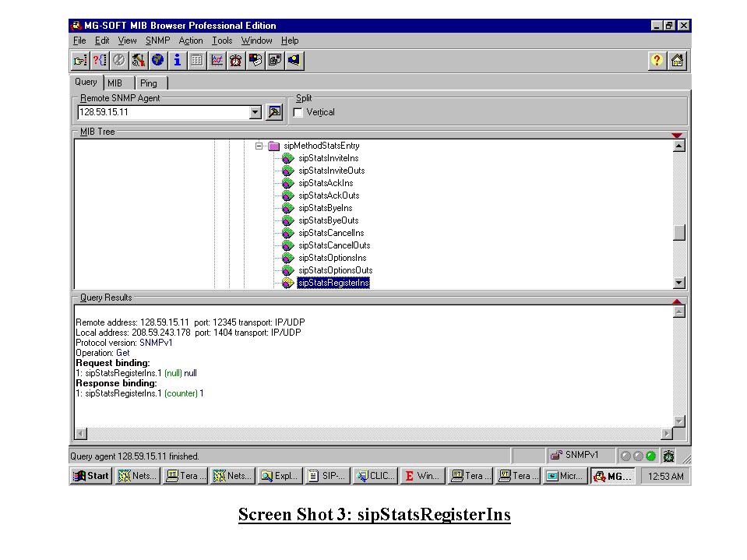Click the globe icon in the toolbar

(x=158, y=60)
